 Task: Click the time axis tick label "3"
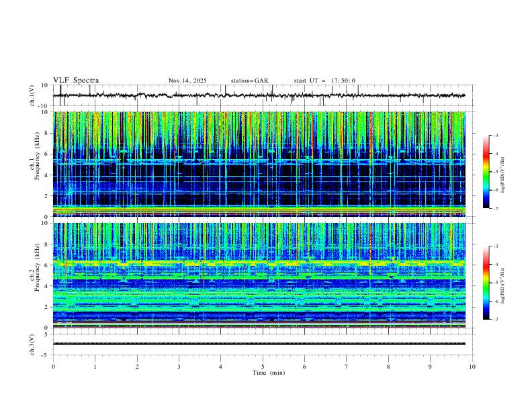coord(179,367)
